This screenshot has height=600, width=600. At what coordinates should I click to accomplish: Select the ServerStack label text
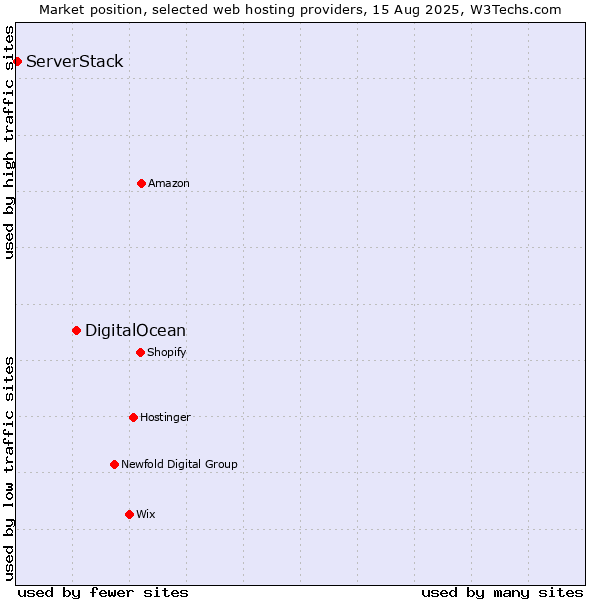(75, 61)
